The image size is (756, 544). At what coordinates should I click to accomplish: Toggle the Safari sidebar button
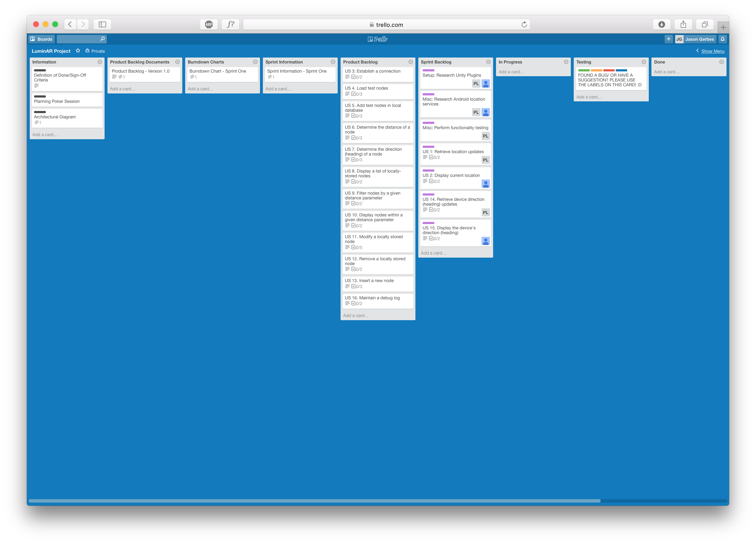[x=102, y=24]
